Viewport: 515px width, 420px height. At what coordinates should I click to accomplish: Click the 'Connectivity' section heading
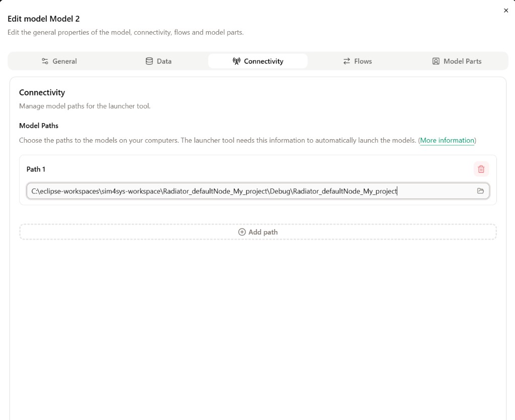pos(42,92)
